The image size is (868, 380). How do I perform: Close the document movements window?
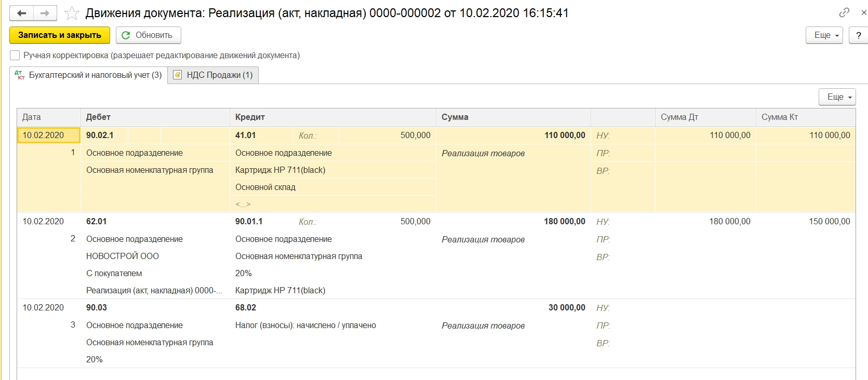coord(864,12)
